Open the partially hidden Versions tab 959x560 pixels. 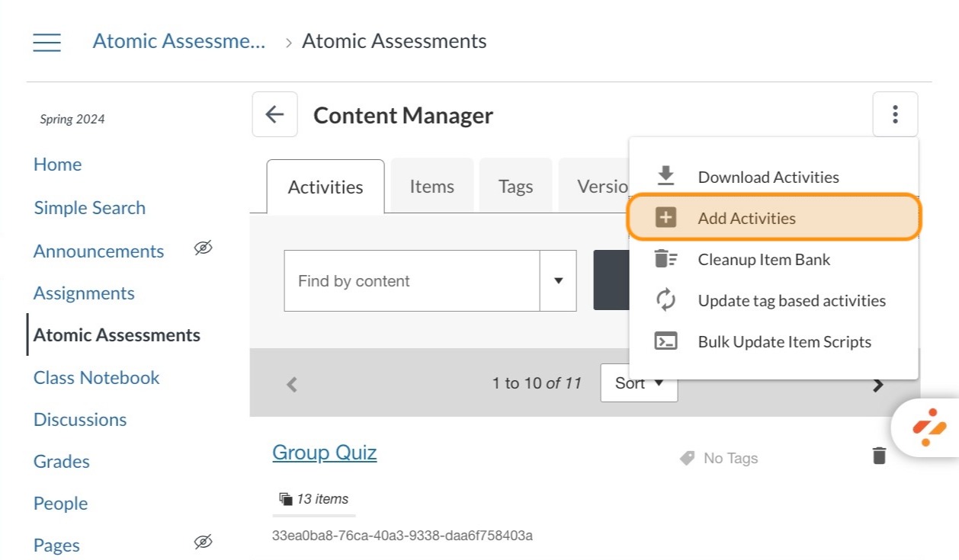594,186
